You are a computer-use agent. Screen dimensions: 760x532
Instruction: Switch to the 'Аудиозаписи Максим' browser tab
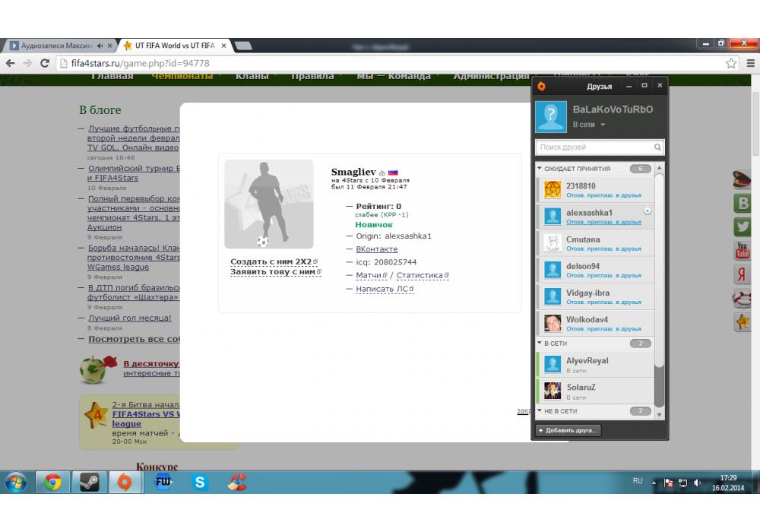pos(58,46)
